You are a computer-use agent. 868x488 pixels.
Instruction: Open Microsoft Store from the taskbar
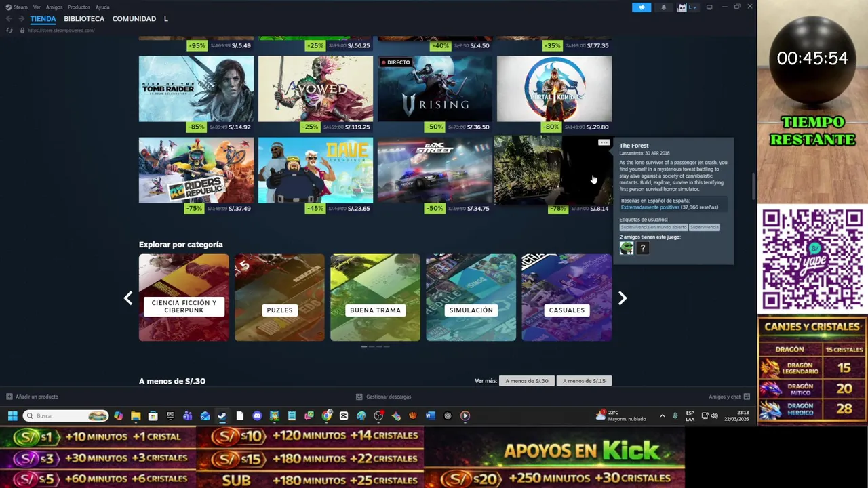pos(153,415)
